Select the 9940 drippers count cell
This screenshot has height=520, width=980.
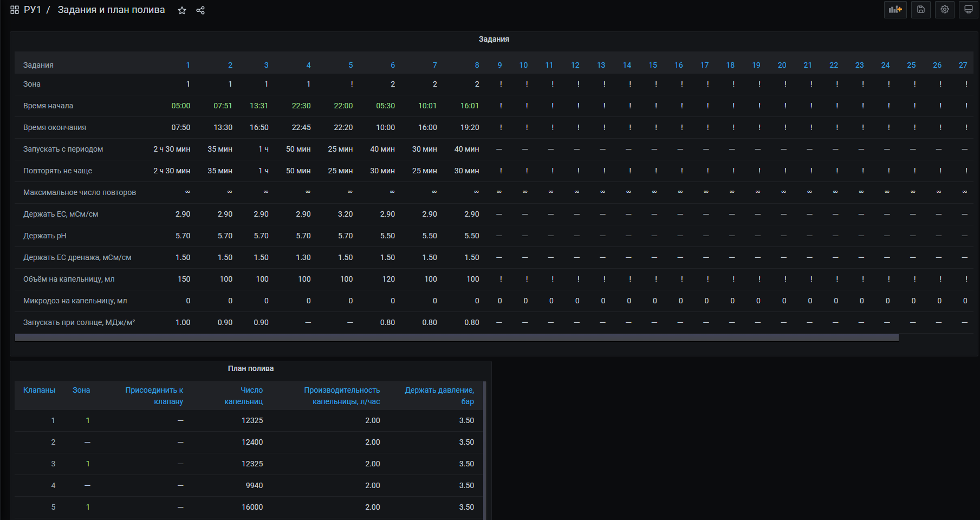point(255,485)
